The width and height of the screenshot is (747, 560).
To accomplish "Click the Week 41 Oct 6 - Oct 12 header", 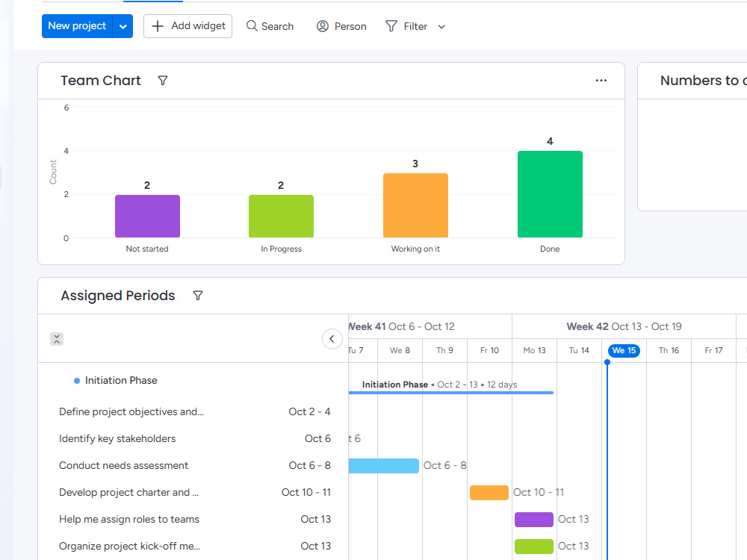I will [x=402, y=327].
